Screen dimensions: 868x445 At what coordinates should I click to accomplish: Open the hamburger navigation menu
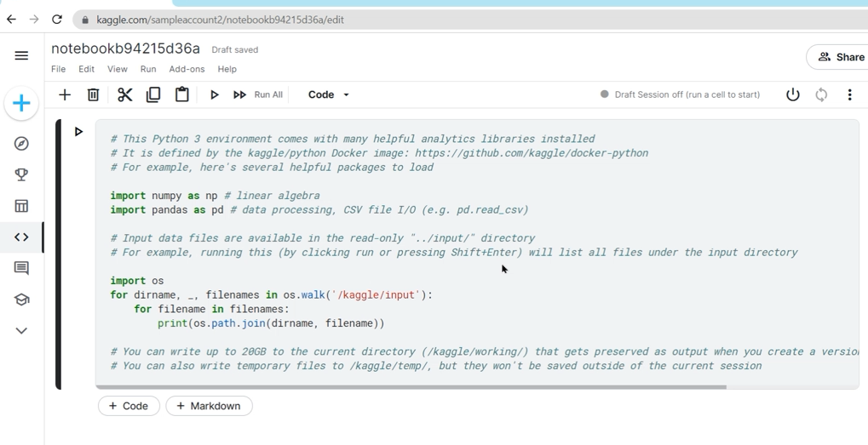(x=21, y=55)
